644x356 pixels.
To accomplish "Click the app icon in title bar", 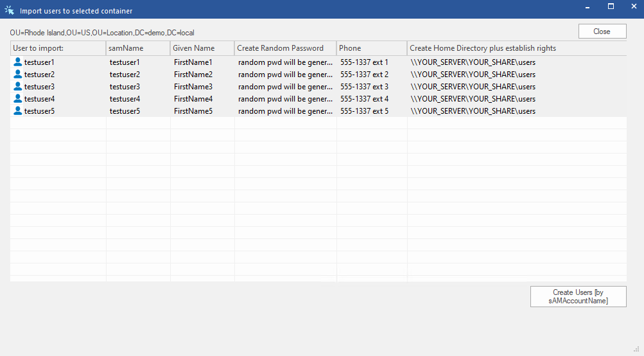I will [9, 10].
